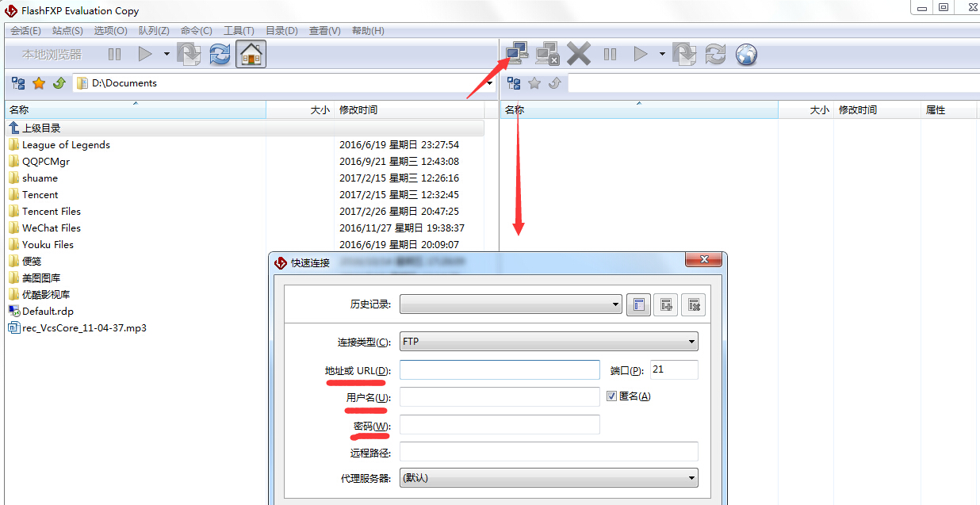Click the transfer queue icon in remote toolbar

684,54
